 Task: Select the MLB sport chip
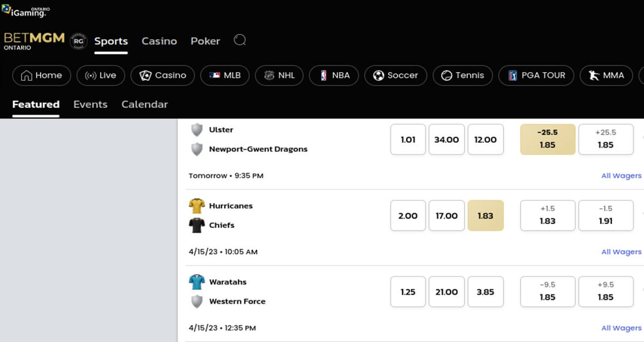point(225,75)
